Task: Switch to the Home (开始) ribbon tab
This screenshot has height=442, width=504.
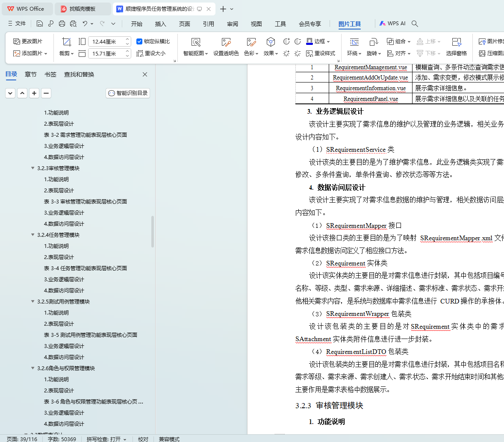Action: click(137, 24)
